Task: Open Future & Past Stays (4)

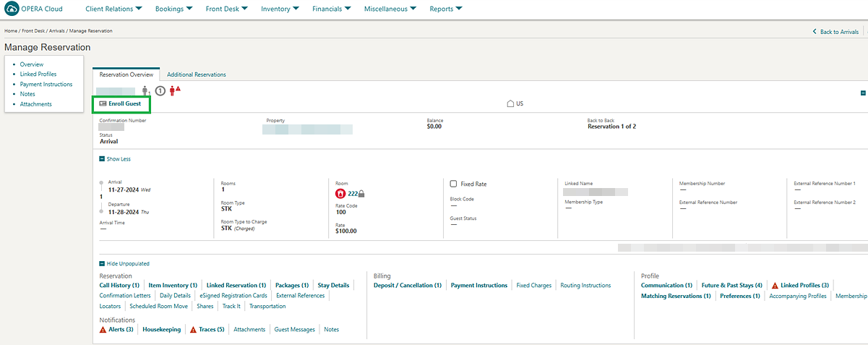Action: 732,285
